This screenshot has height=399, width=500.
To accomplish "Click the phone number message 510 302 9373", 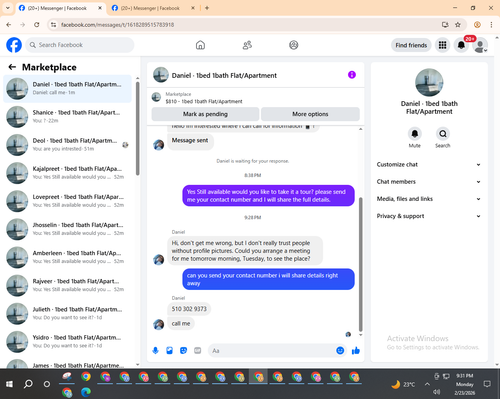I will coord(189,309).
